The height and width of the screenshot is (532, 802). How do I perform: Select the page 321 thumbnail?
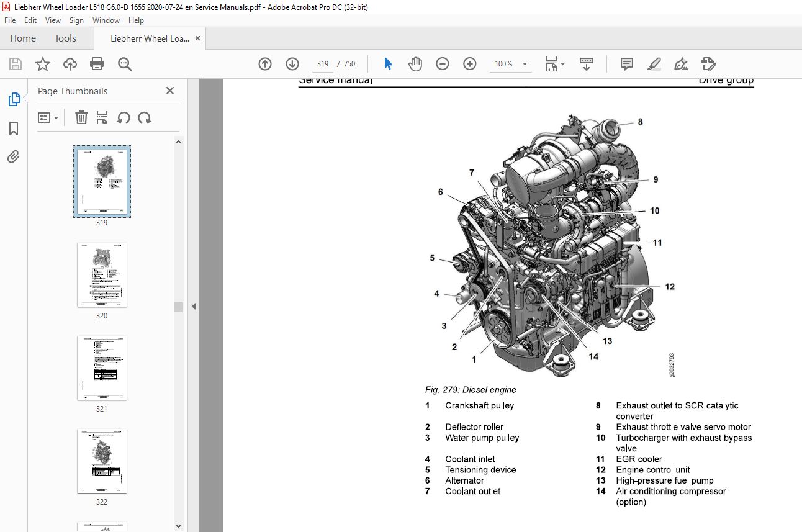tap(102, 368)
